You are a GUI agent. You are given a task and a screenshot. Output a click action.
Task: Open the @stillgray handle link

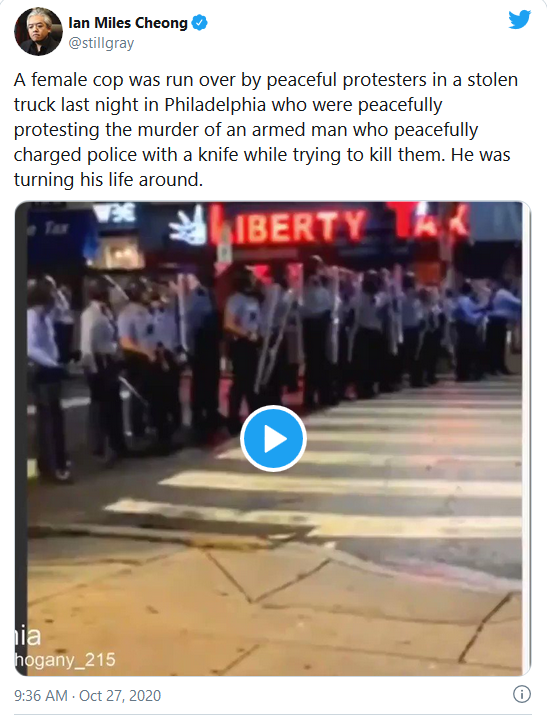click(101, 43)
